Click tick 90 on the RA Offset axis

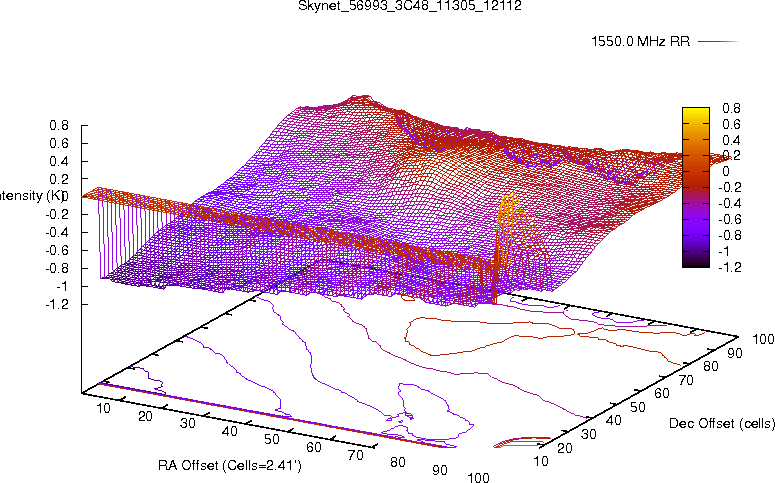point(440,470)
